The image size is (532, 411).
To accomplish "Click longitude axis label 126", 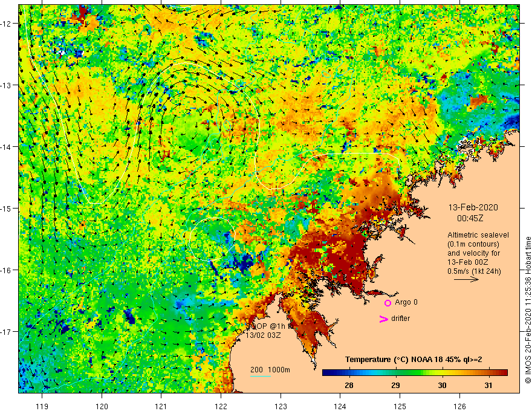I will (459, 406).
